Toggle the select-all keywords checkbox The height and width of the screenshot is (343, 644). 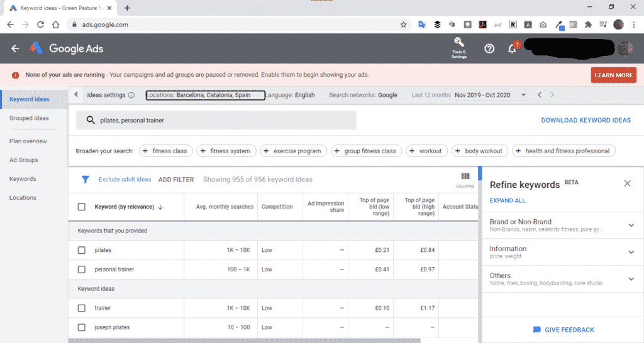82,207
